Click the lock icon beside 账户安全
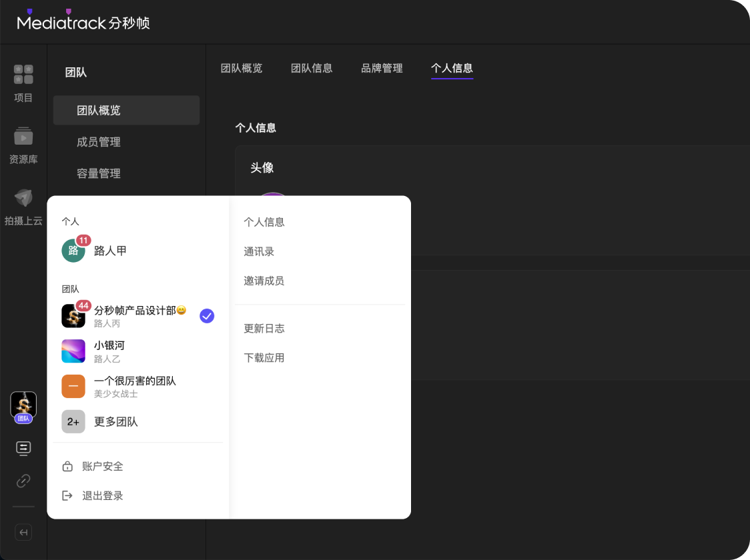This screenshot has height=560, width=750. pyautogui.click(x=67, y=467)
